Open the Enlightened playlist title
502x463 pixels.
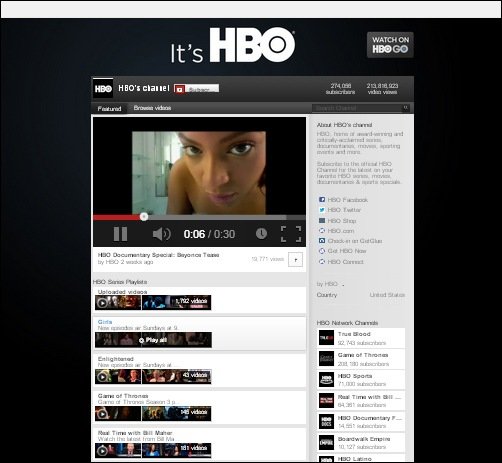[116, 359]
